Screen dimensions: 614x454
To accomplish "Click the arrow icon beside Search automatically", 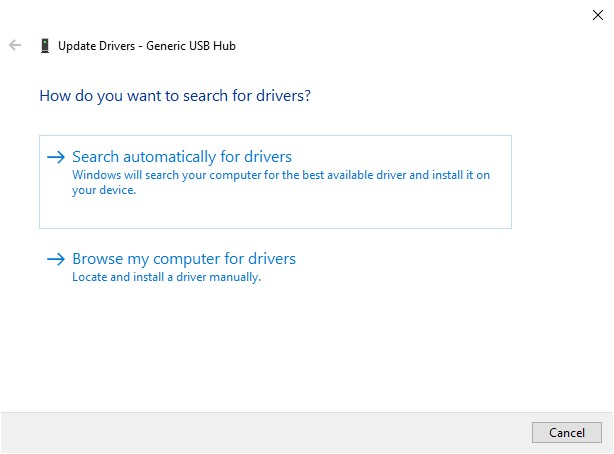I will [56, 157].
